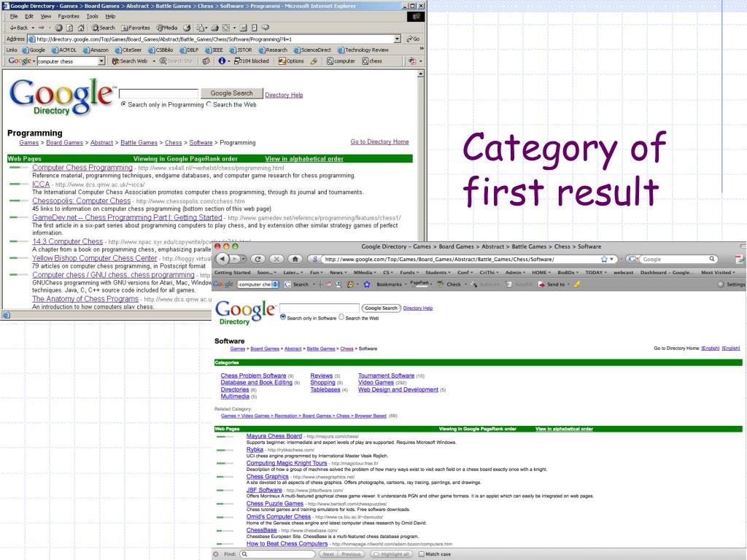
Task: Click the bookmark star in Firefox URL bar
Action: (x=604, y=259)
